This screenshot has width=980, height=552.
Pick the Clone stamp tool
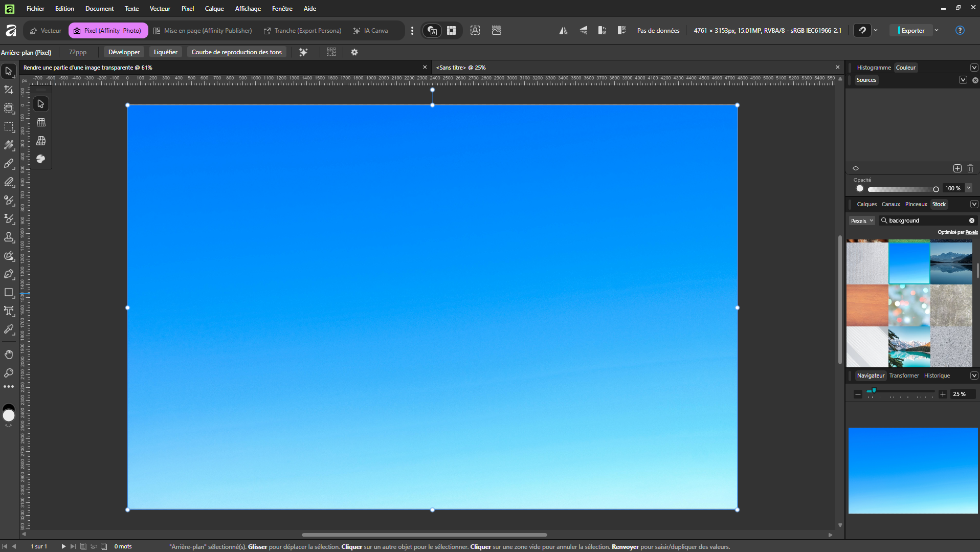pyautogui.click(x=9, y=237)
